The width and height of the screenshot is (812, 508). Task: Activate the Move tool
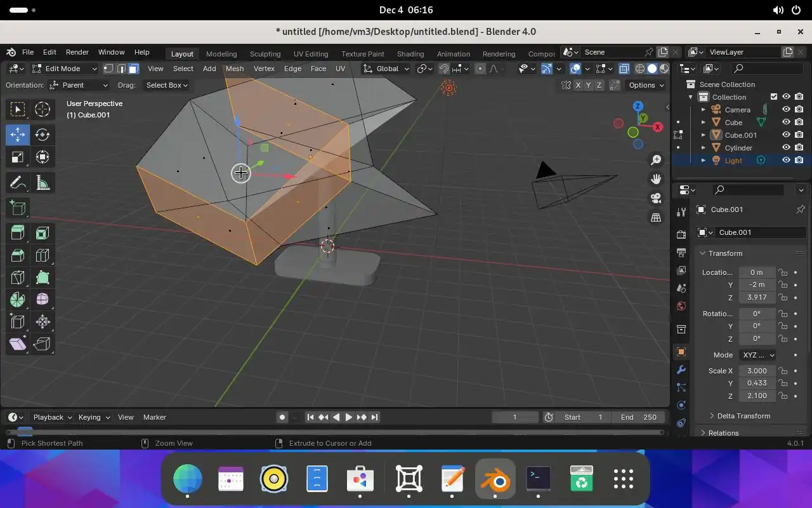click(18, 135)
